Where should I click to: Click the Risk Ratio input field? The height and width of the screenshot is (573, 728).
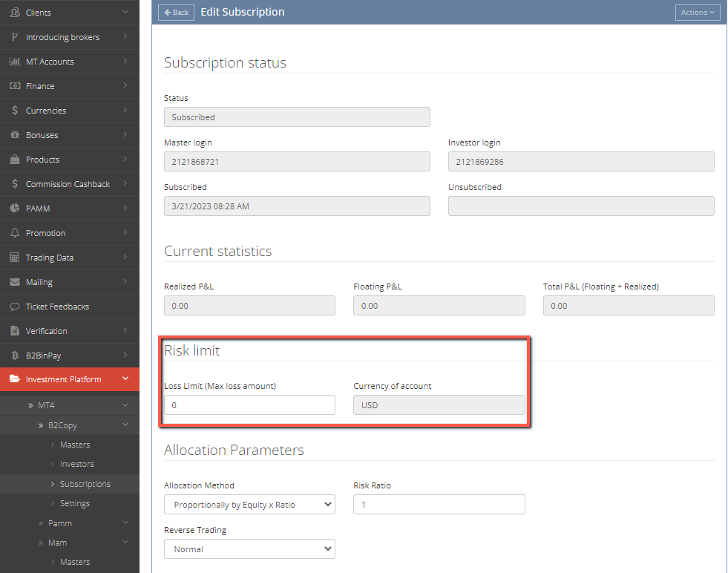point(439,504)
